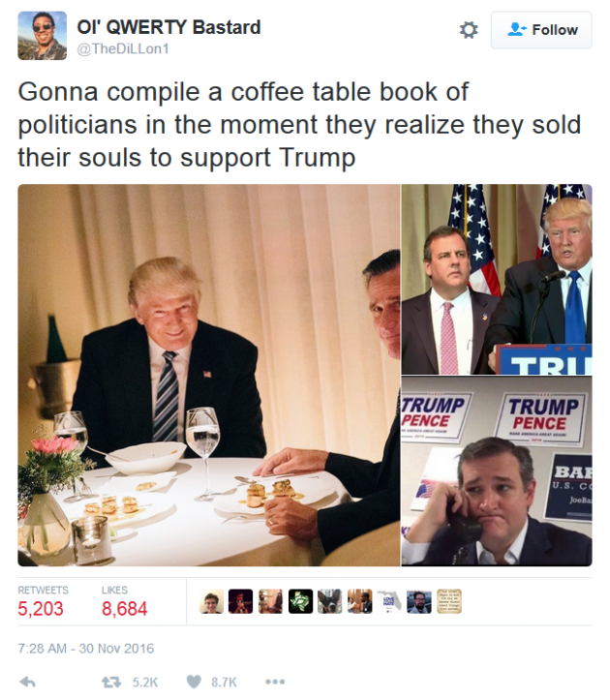Open the Trump Pence phone call photo
Viewport: 610px width, 700px height.
tap(497, 471)
